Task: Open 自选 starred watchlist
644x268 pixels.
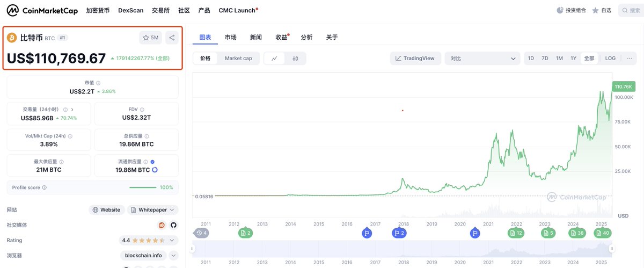Action: tap(601, 10)
